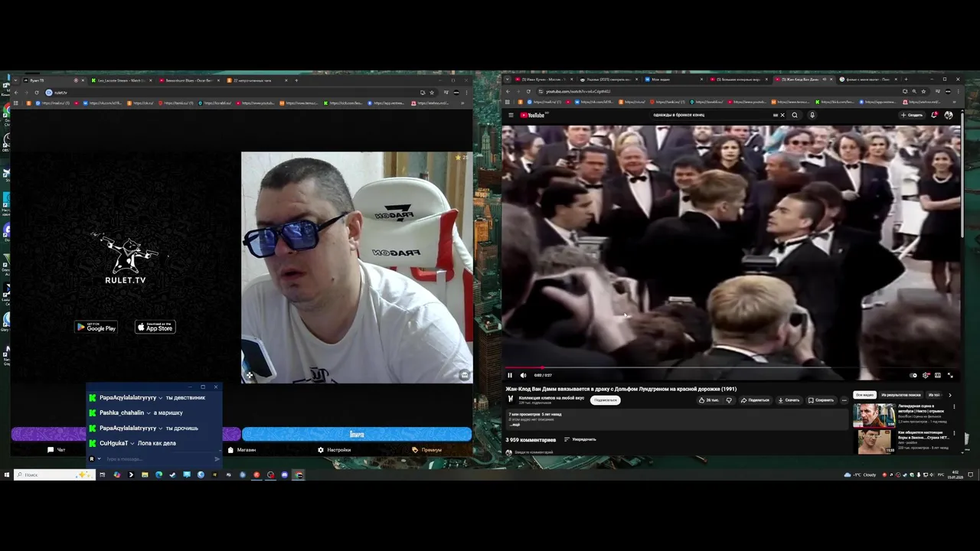The width and height of the screenshot is (980, 551).
Task: Open the Windows Start menu
Action: (x=6, y=474)
